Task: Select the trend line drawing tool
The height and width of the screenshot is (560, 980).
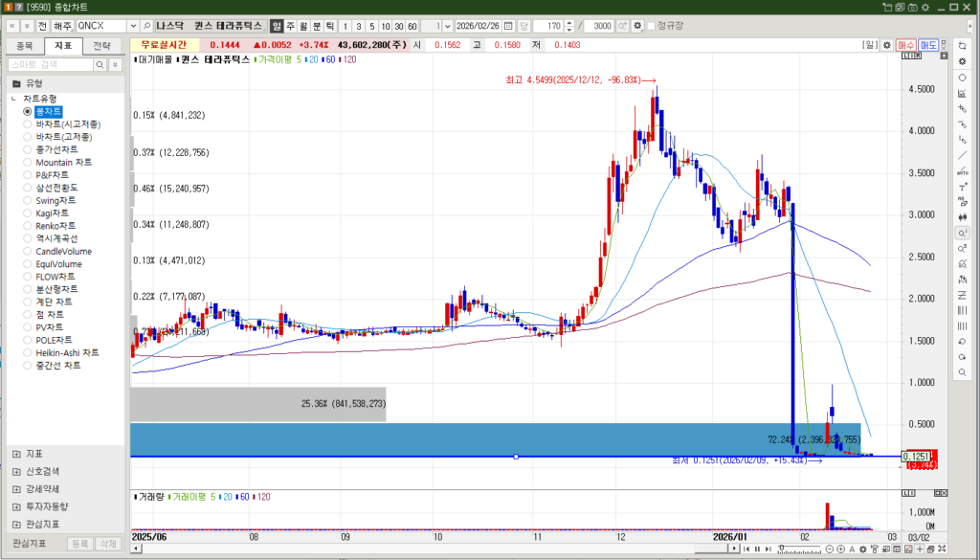Action: pos(962,155)
